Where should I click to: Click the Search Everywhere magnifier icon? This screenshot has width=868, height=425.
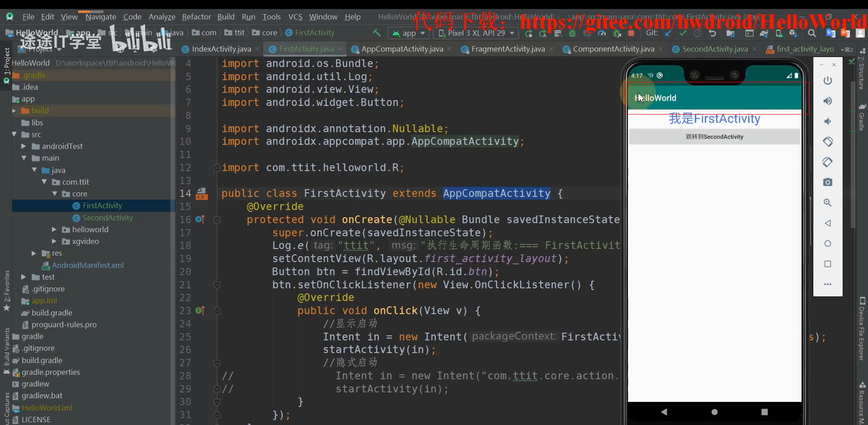click(812, 33)
